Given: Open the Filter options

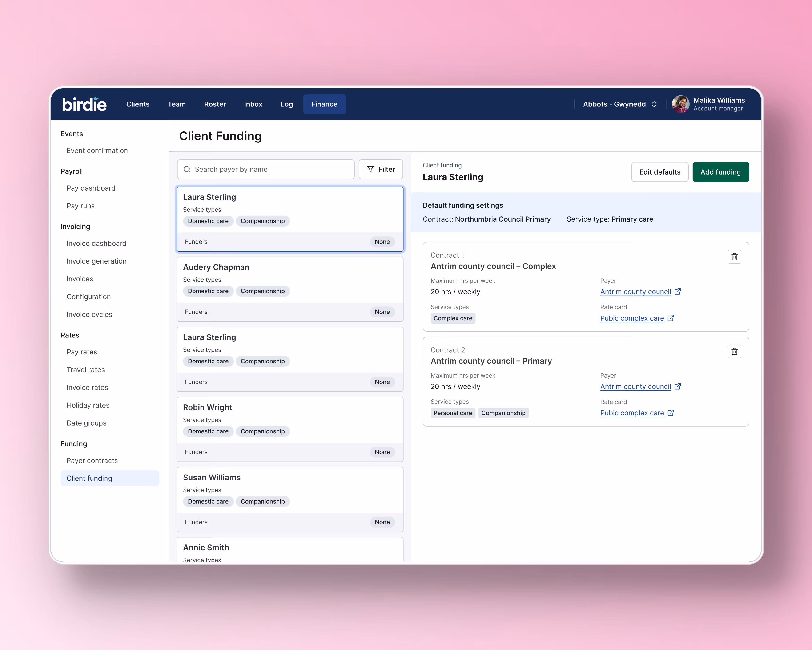Looking at the screenshot, I should click(380, 169).
